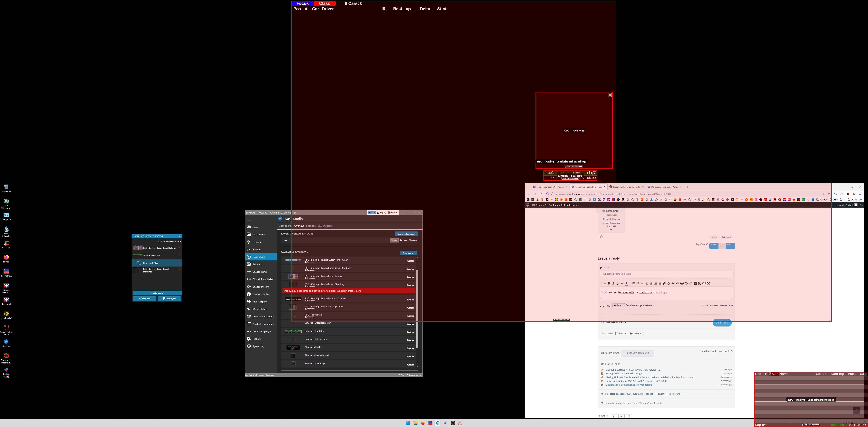868x427 pixels.
Task: Open MORE for SimHub - Hud 1 overlay
Action: pos(410,349)
